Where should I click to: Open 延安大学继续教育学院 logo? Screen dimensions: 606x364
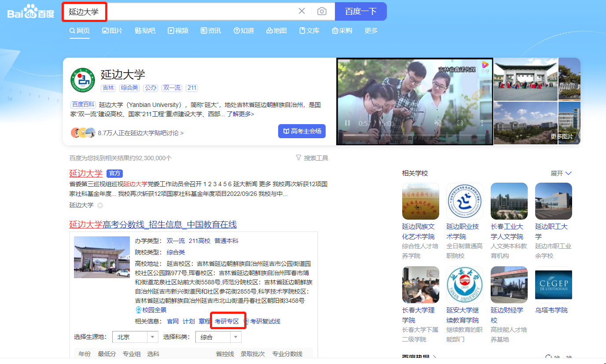coord(465,285)
